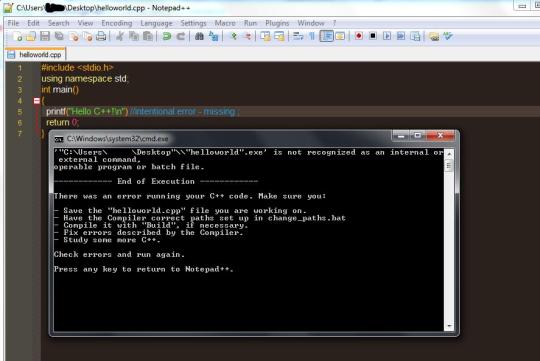540x361 pixels.
Task: Stop macro recording with square icon
Action: [x=373, y=36]
